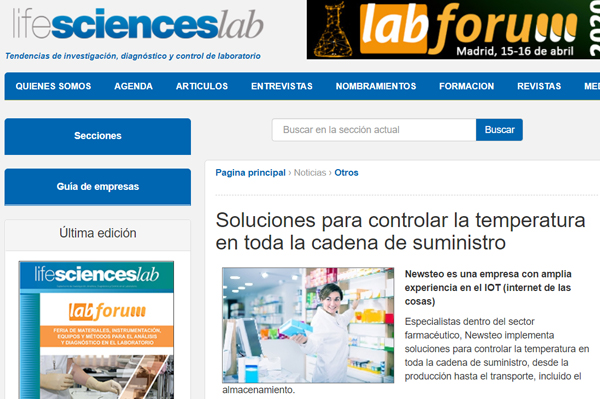Expand the Secciones sidebar button
The height and width of the screenshot is (399, 600).
pos(98,136)
